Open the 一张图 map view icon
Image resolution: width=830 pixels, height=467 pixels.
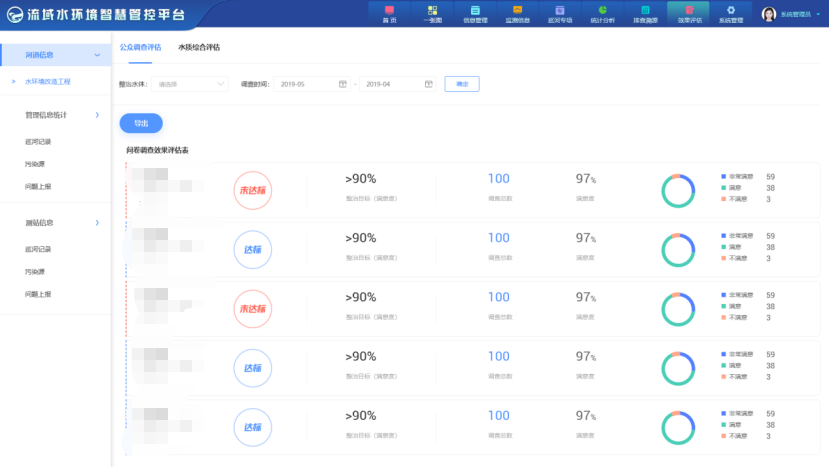click(433, 13)
